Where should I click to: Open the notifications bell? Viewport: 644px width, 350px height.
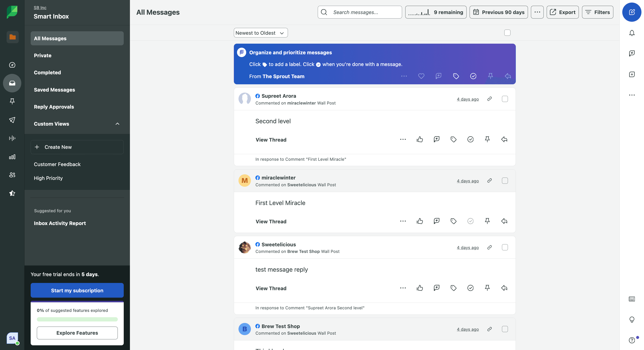[x=631, y=33]
